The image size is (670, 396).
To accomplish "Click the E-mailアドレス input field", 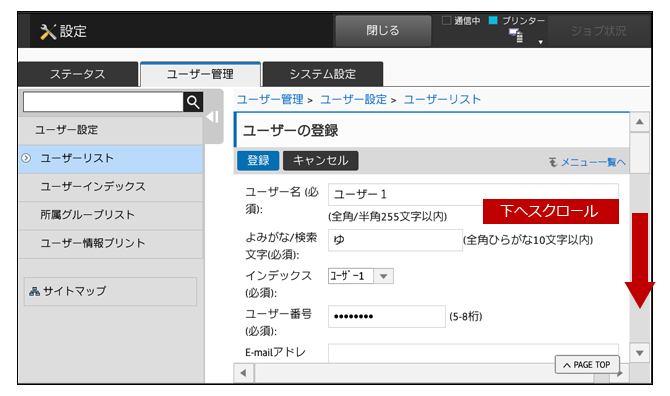I will coord(473,353).
